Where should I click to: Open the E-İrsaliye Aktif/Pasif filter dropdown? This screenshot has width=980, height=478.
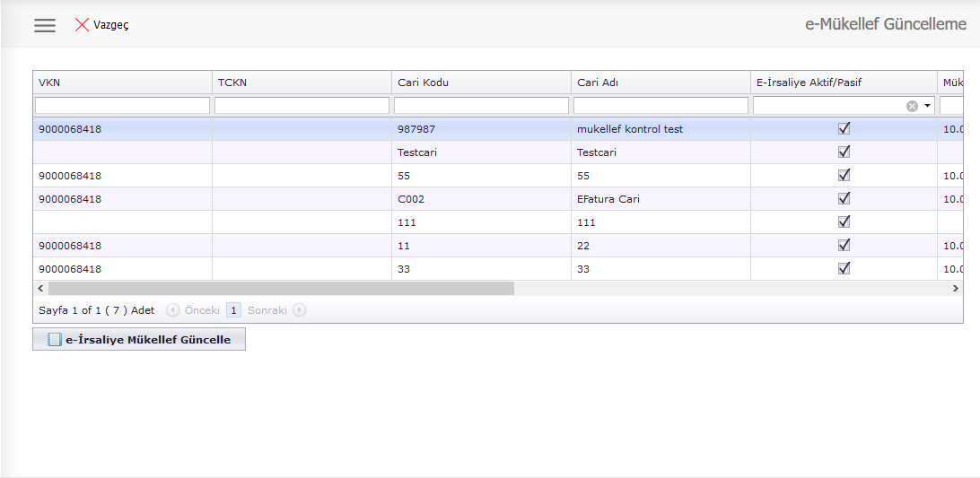pos(927,106)
